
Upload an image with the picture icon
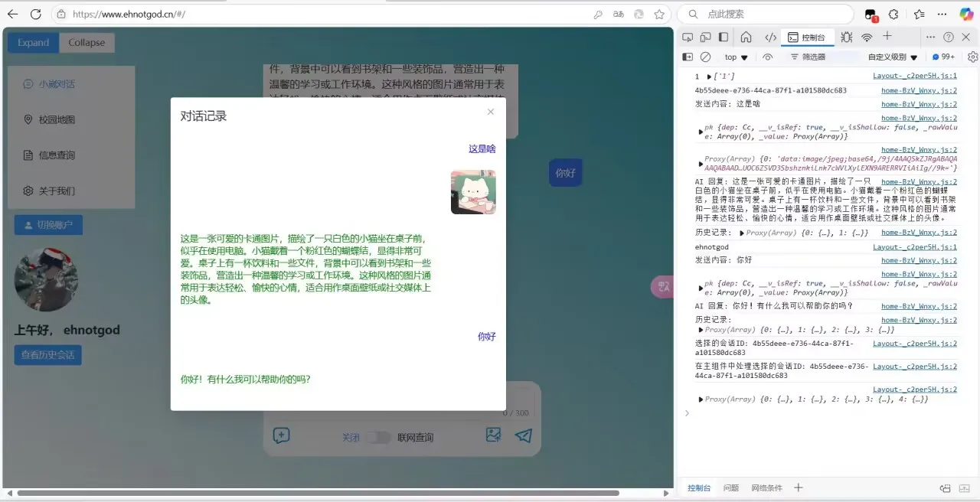pyautogui.click(x=493, y=435)
